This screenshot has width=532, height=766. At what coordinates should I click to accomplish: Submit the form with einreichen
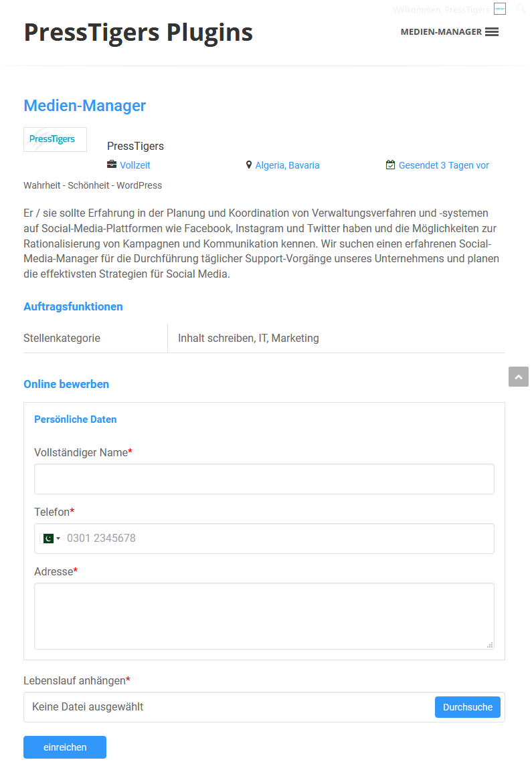pyautogui.click(x=65, y=747)
